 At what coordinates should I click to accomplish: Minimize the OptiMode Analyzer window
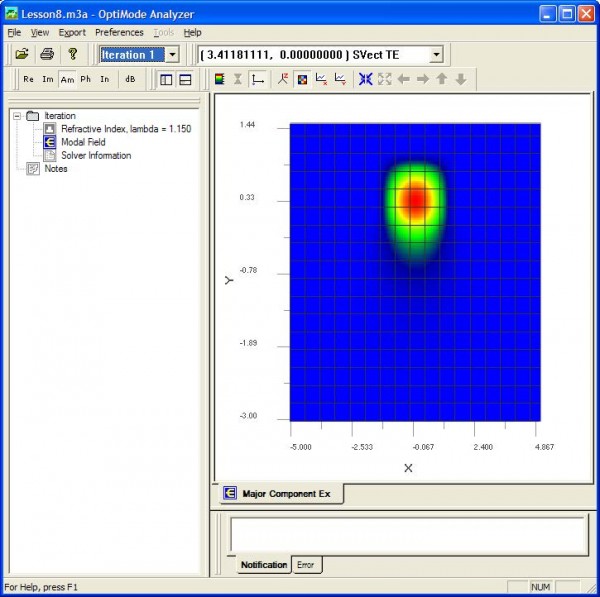548,14
